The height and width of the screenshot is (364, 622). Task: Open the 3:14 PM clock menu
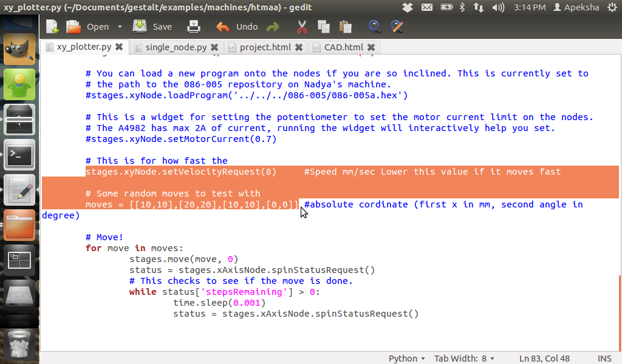coord(530,7)
